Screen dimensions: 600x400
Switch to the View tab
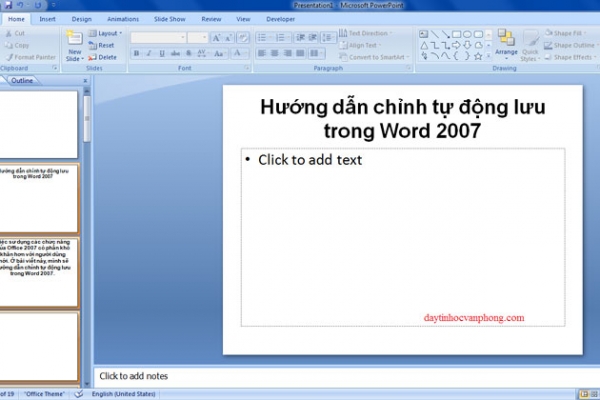(243, 19)
